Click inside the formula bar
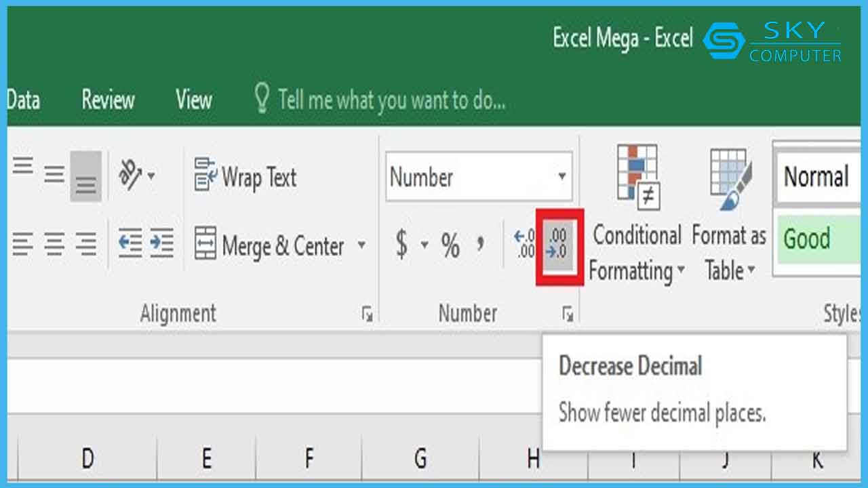Image resolution: width=868 pixels, height=488 pixels. pos(275,385)
